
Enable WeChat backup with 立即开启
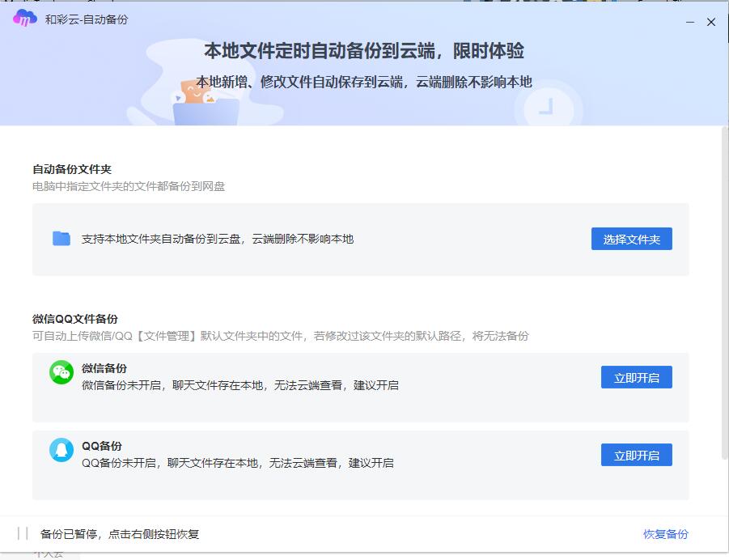pos(636,378)
